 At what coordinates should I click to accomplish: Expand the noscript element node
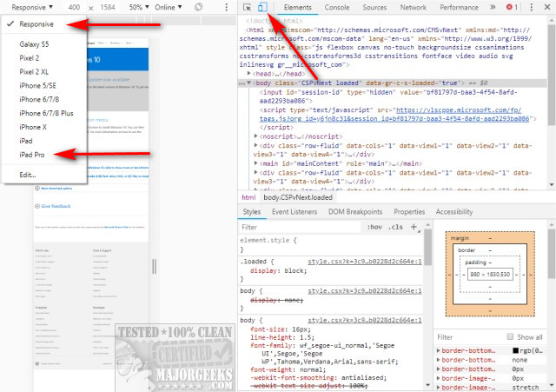pos(255,136)
